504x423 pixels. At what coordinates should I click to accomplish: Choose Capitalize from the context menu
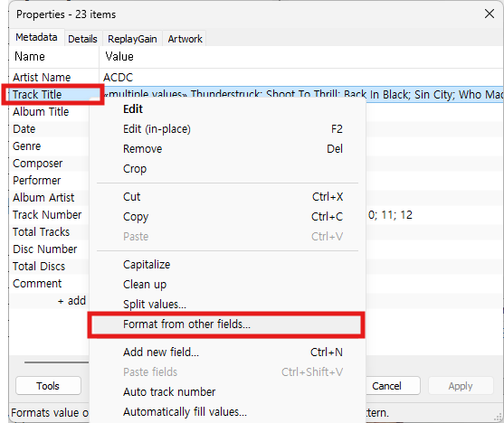228,265
